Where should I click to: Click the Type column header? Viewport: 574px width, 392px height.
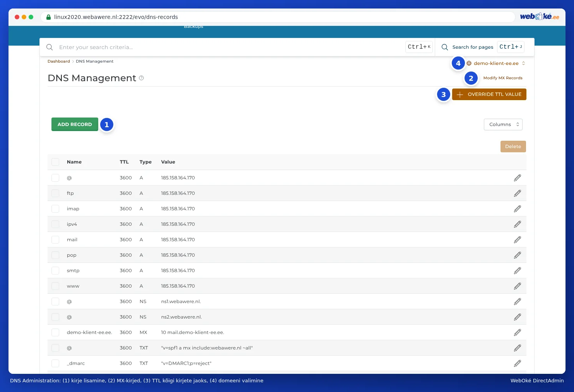coord(145,162)
